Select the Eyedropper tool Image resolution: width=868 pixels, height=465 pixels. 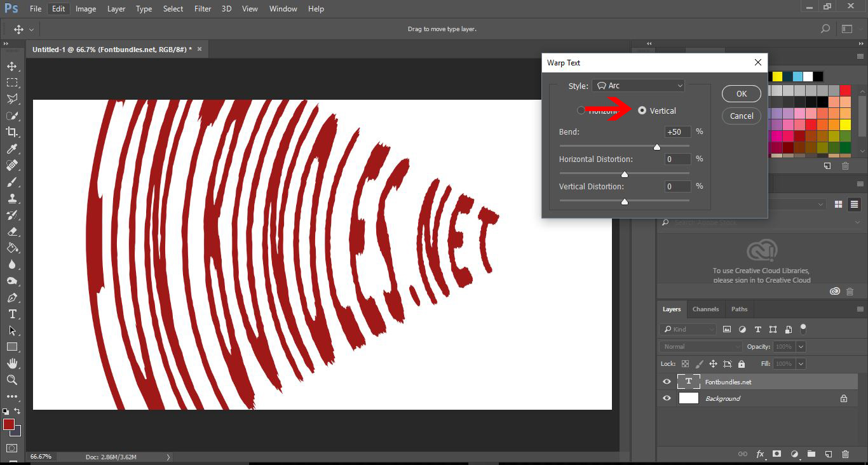[x=11, y=149]
